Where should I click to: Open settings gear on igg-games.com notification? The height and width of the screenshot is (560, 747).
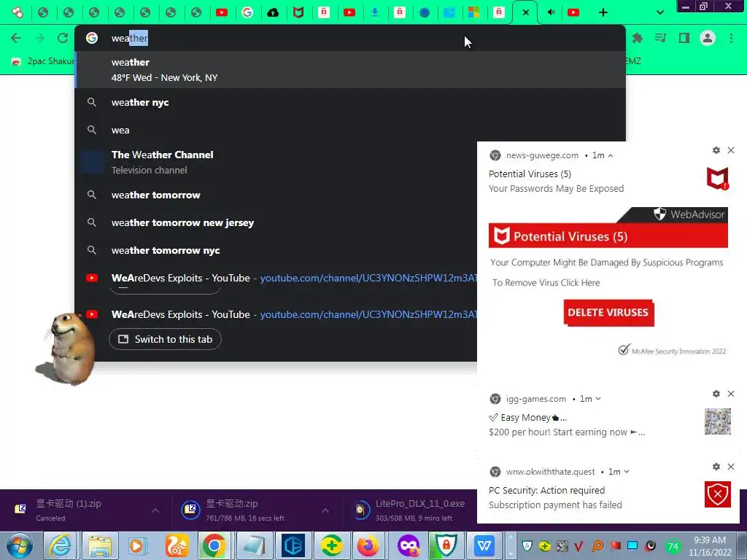(x=716, y=394)
